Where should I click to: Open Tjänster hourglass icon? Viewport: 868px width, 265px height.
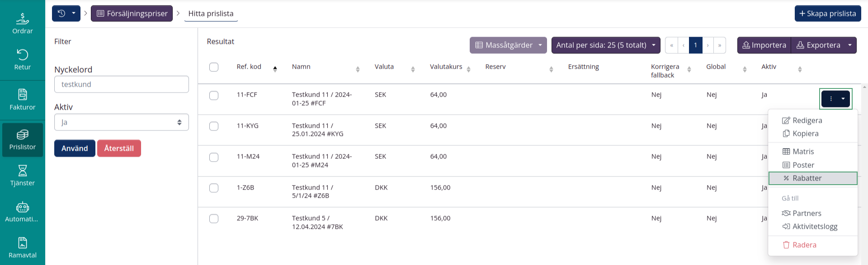click(x=22, y=176)
